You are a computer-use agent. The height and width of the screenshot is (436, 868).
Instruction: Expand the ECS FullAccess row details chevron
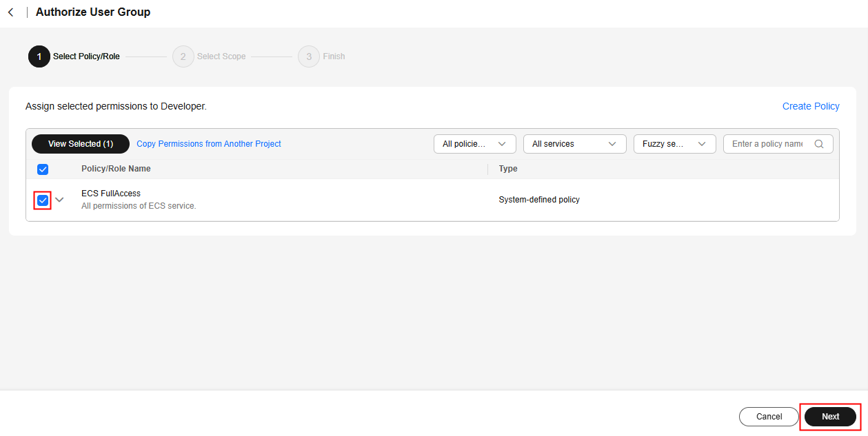pyautogui.click(x=59, y=200)
